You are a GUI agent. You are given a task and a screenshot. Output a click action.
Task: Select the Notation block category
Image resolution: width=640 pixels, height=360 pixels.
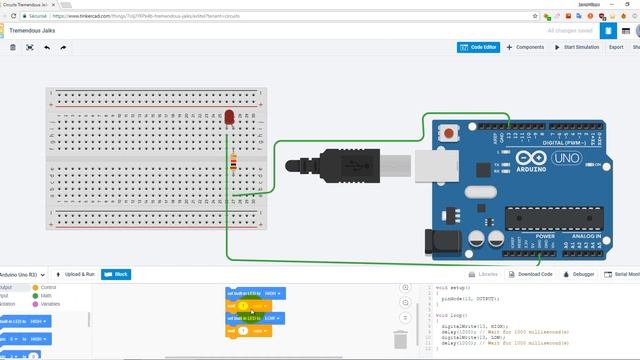pyautogui.click(x=7, y=304)
